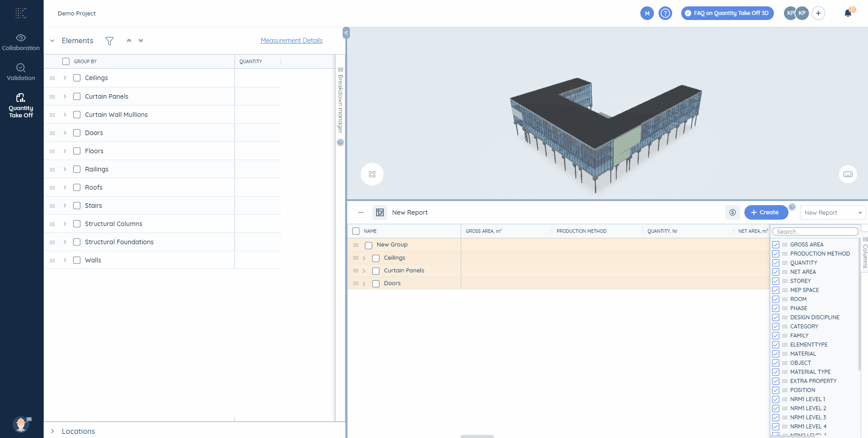Viewport: 868px width, 438px height.
Task: Sort by NAME column header
Action: (370, 231)
